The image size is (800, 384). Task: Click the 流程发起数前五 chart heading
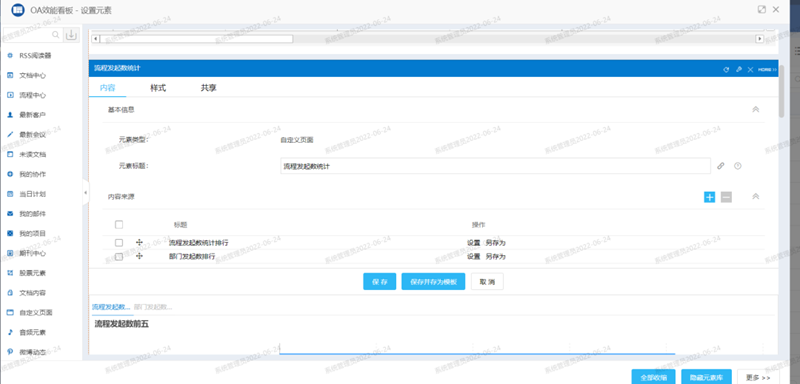click(121, 324)
